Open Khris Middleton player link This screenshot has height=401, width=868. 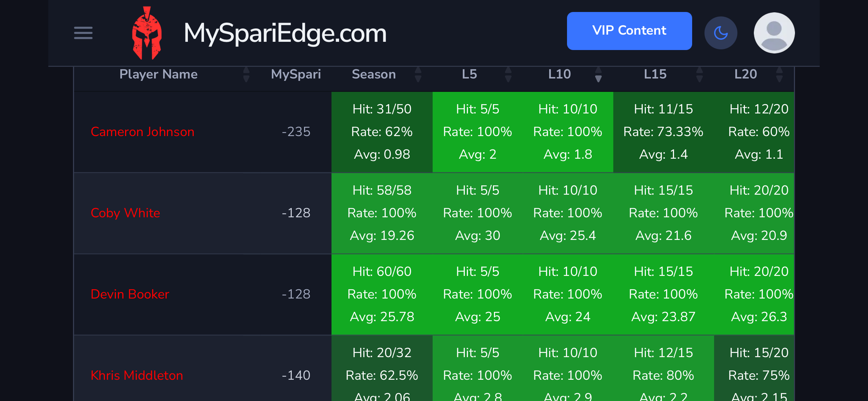137,376
